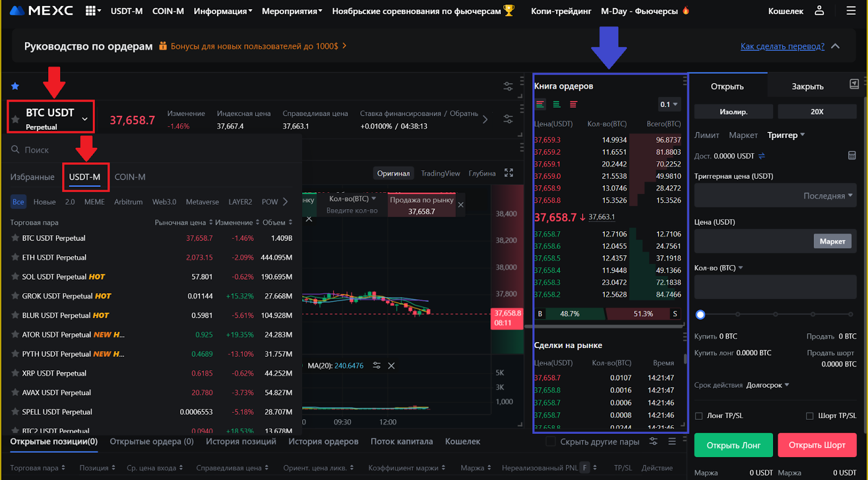Open the hamburger menu in top bar
The image size is (868, 480).
click(x=851, y=10)
